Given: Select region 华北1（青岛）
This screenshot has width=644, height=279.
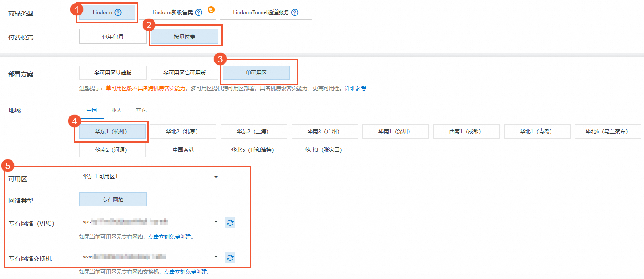Looking at the screenshot, I should pyautogui.click(x=537, y=132).
